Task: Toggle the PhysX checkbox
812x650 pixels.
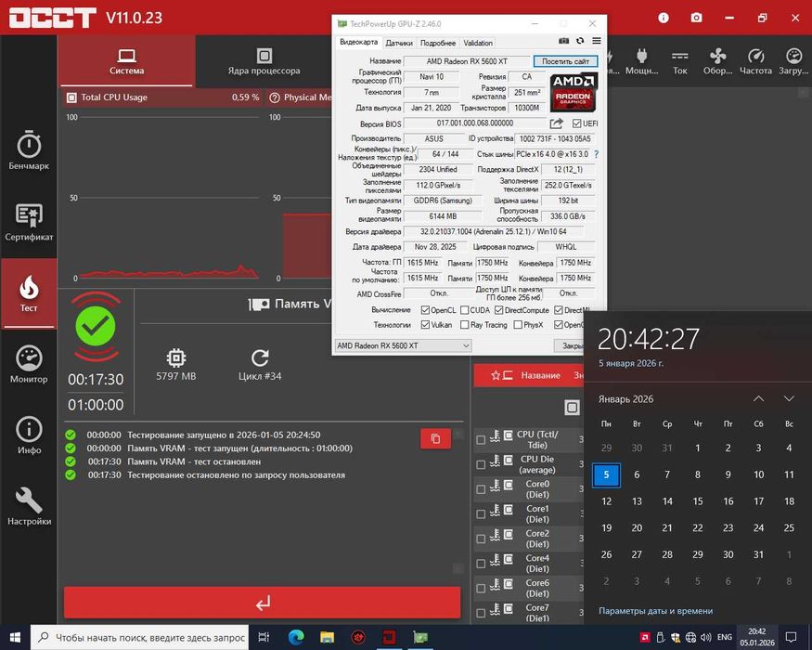Action: click(x=517, y=324)
